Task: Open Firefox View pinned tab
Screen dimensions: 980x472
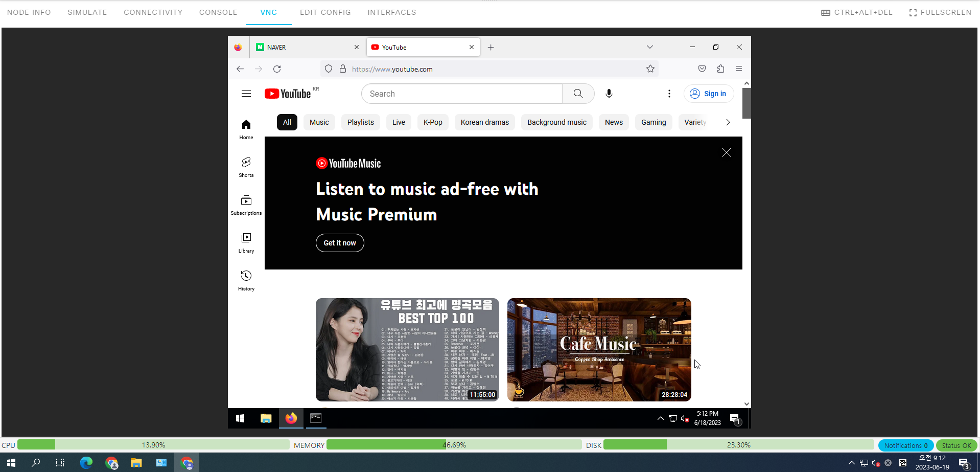Action: click(238, 48)
